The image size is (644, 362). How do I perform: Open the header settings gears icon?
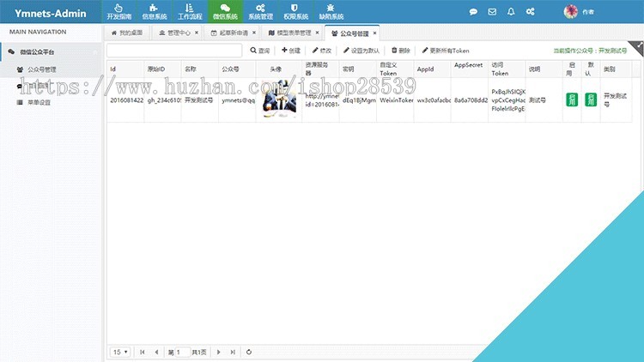pos(531,11)
